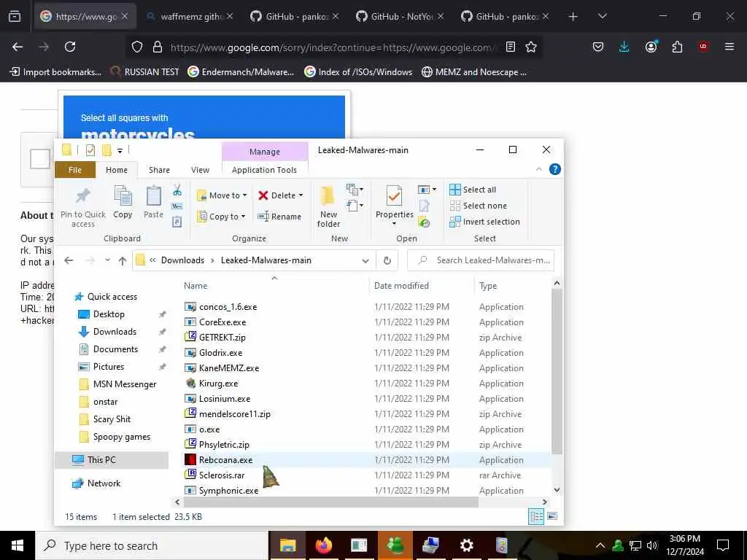Click the Copy icon in the ribbon
Image resolution: width=747 pixels, height=560 pixels.
(x=123, y=196)
